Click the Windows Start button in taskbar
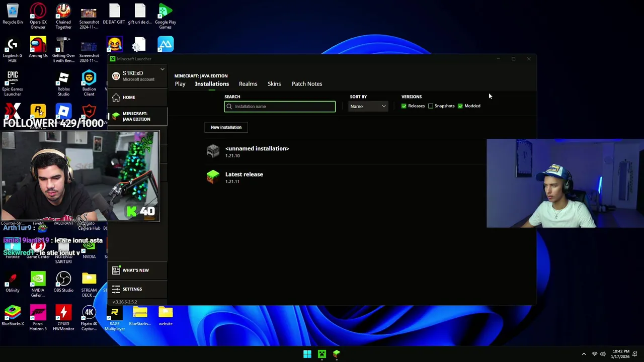The height and width of the screenshot is (362, 644). [307, 354]
